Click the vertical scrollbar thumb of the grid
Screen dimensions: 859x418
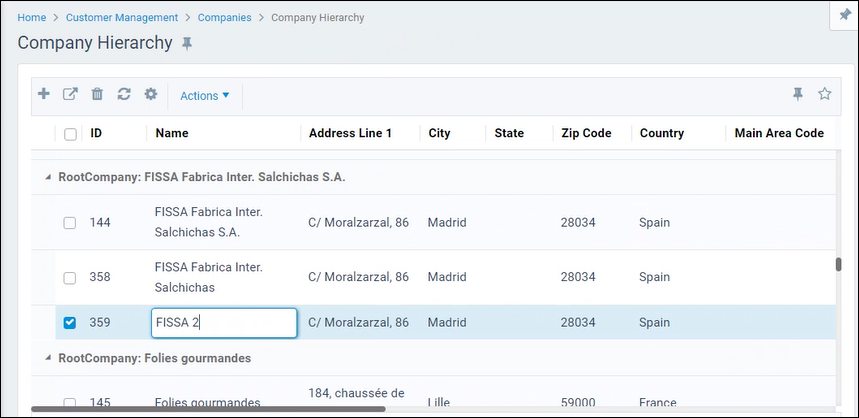pyautogui.click(x=838, y=265)
